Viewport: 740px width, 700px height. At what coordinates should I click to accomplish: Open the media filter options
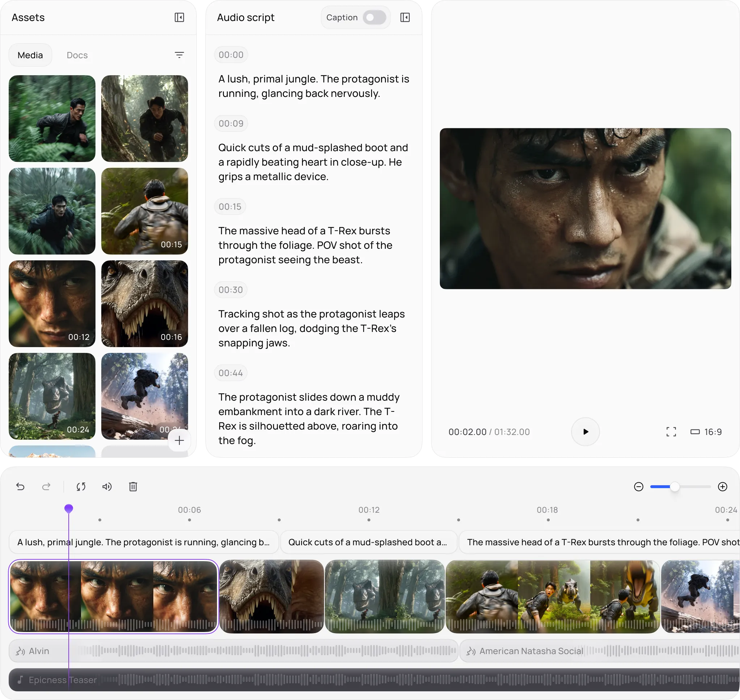tap(179, 55)
